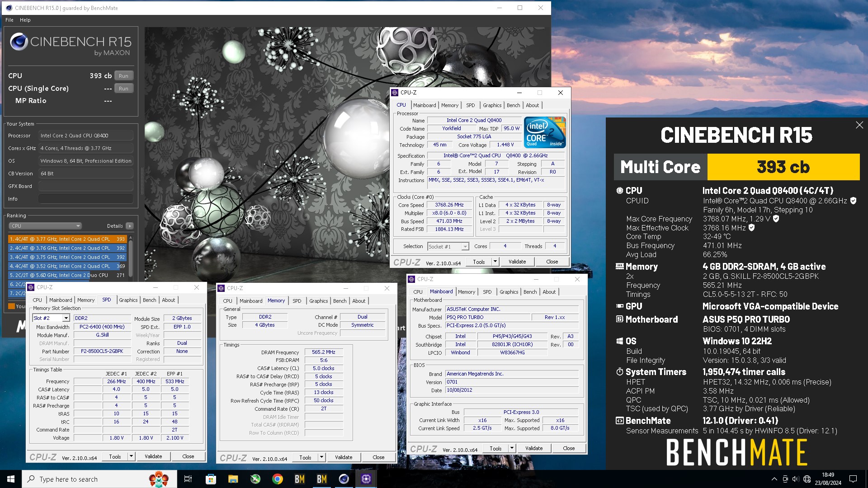The width and height of the screenshot is (868, 488).
Task: Click Tools button in CPU-Z Mainboard window
Action: 495,449
